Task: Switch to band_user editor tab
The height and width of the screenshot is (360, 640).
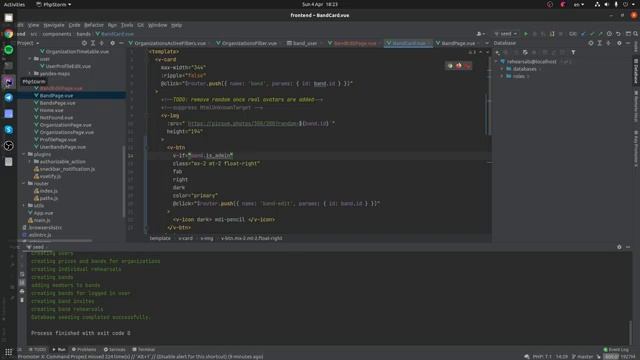Action: tap(304, 43)
